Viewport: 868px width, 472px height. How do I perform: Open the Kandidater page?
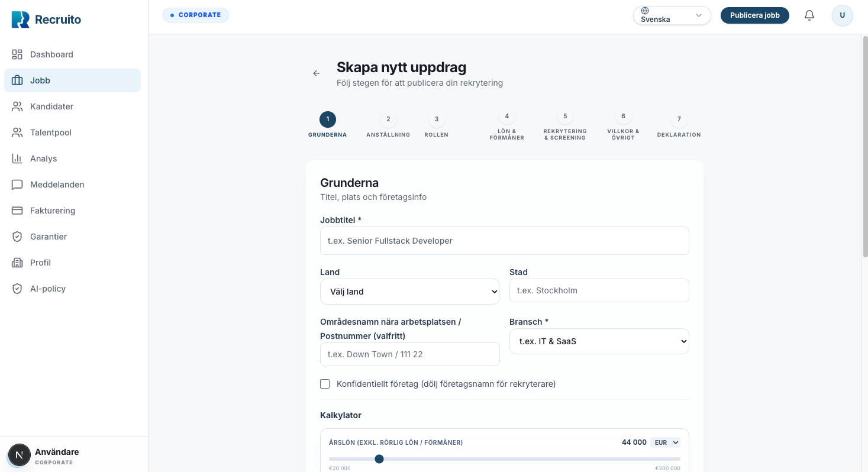(72, 106)
